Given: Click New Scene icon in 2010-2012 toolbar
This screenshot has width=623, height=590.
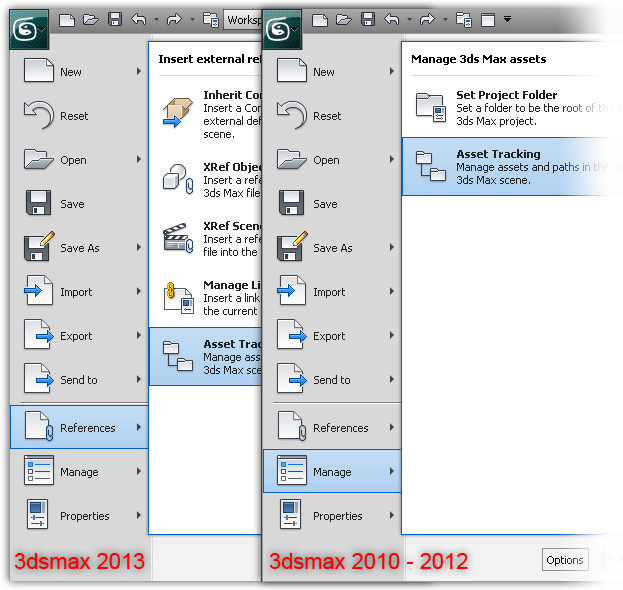Looking at the screenshot, I should pos(320,19).
